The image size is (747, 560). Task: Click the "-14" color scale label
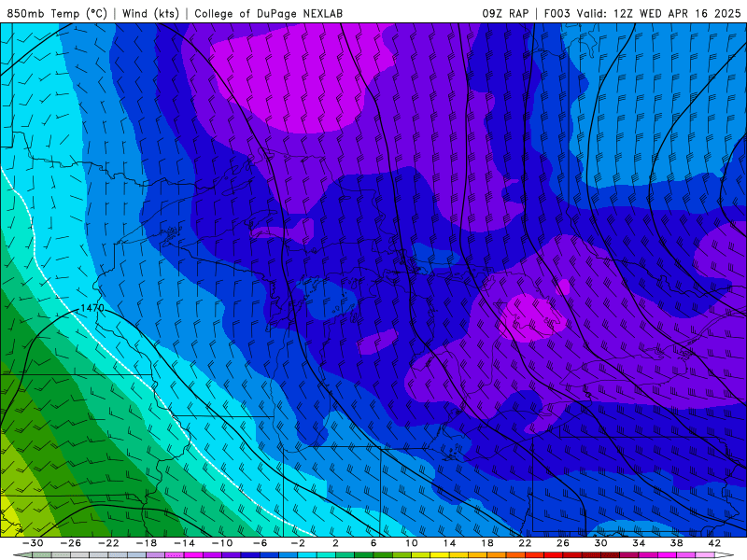(x=184, y=543)
